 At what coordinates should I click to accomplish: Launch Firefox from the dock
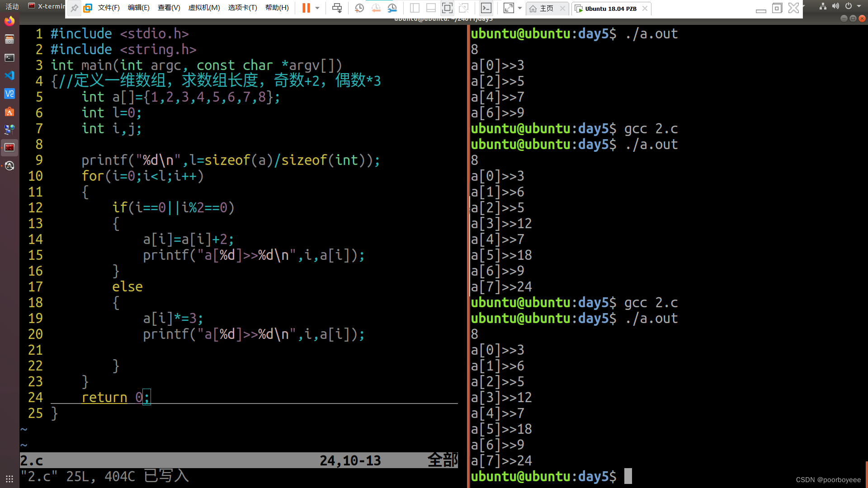(9, 21)
